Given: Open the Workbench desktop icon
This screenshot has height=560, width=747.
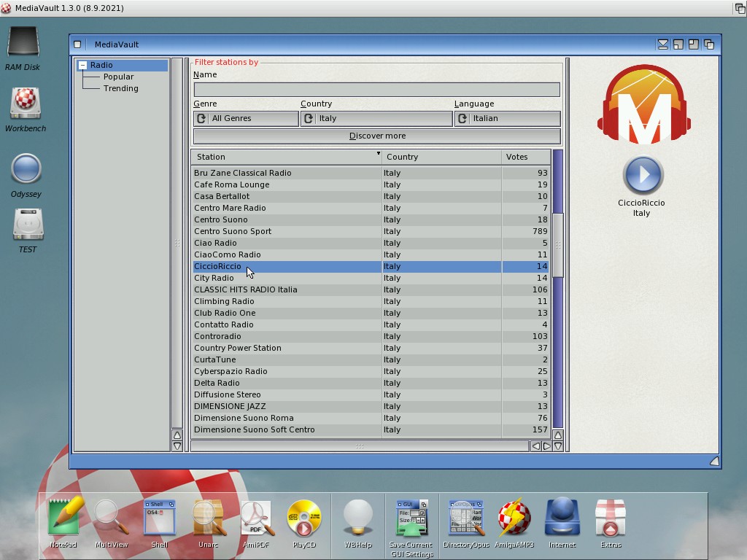Looking at the screenshot, I should [26, 104].
